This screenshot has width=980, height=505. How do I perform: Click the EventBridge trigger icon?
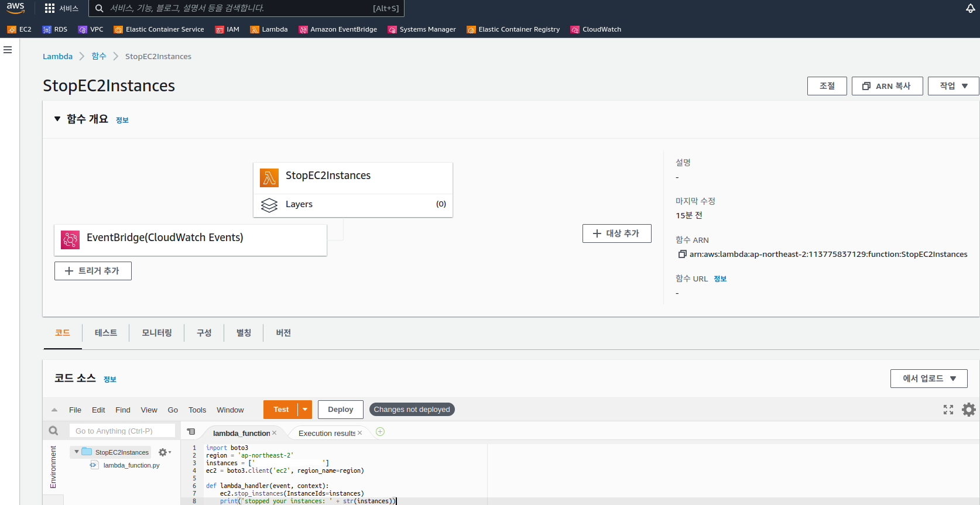tap(70, 239)
